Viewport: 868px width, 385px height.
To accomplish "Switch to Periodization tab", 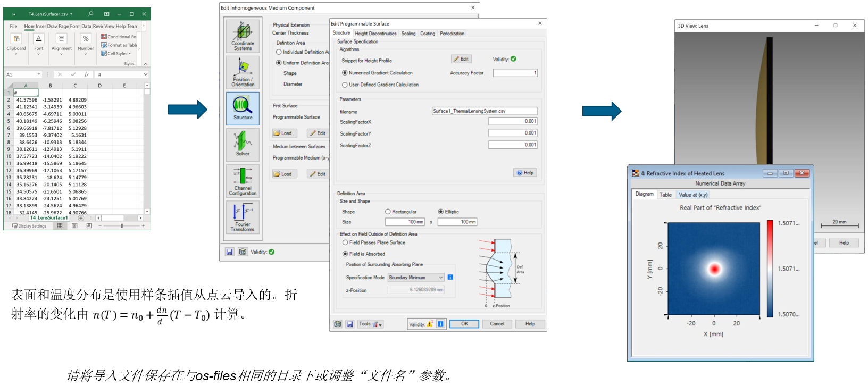I will coord(452,34).
